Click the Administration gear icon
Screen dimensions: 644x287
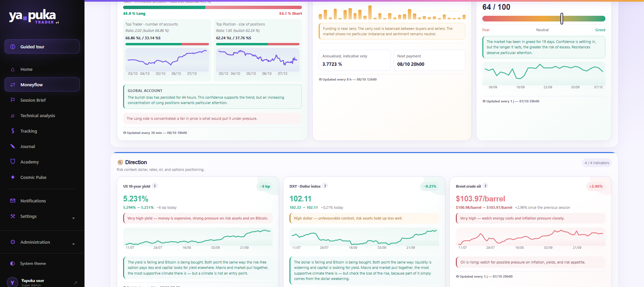[13, 242]
